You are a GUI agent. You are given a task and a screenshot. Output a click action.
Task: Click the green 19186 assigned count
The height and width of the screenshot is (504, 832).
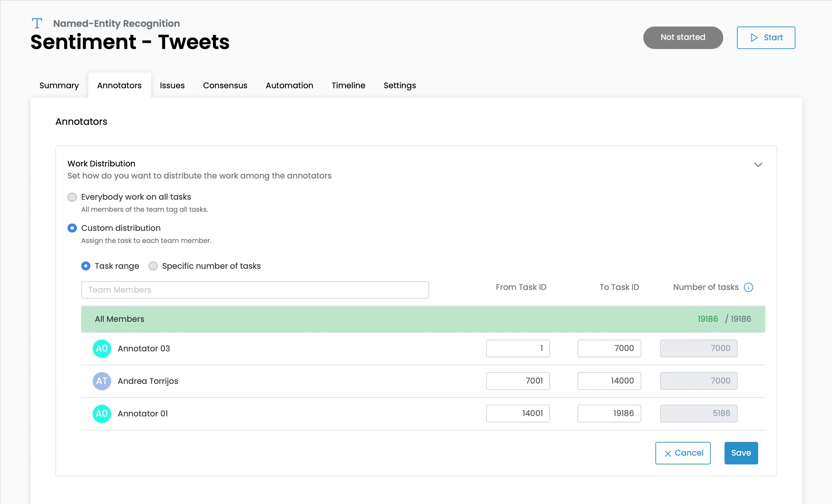708,319
